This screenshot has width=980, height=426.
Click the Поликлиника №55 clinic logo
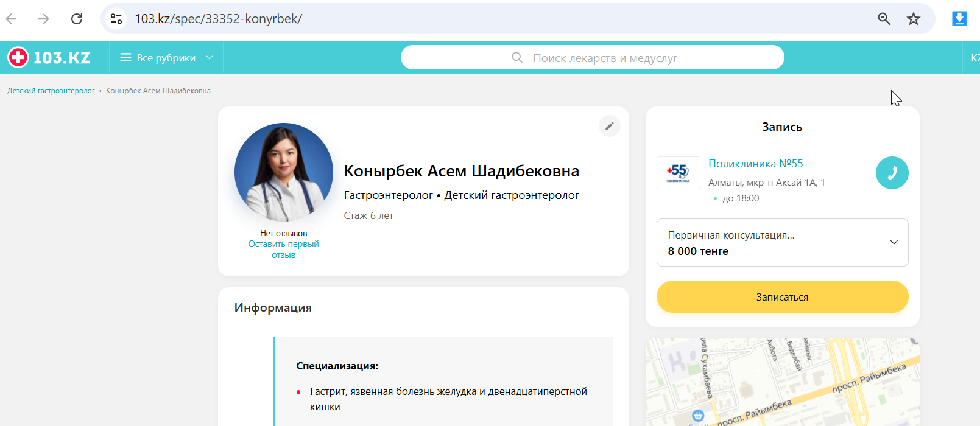678,173
